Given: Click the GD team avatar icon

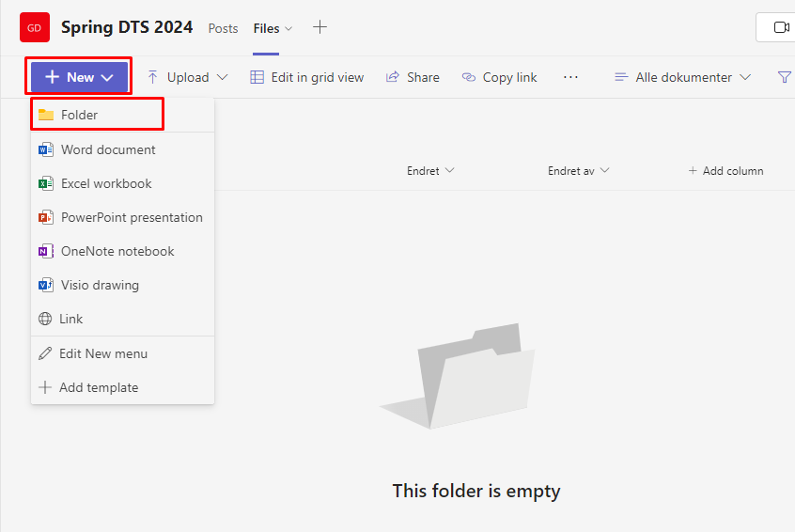Looking at the screenshot, I should (35, 27).
